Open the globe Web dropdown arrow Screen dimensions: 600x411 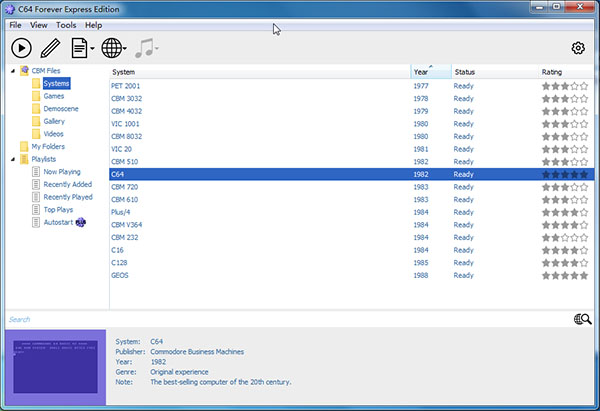(x=125, y=49)
